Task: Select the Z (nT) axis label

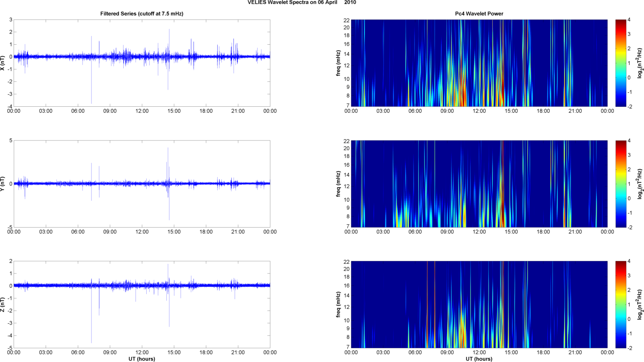Action: 3,305
